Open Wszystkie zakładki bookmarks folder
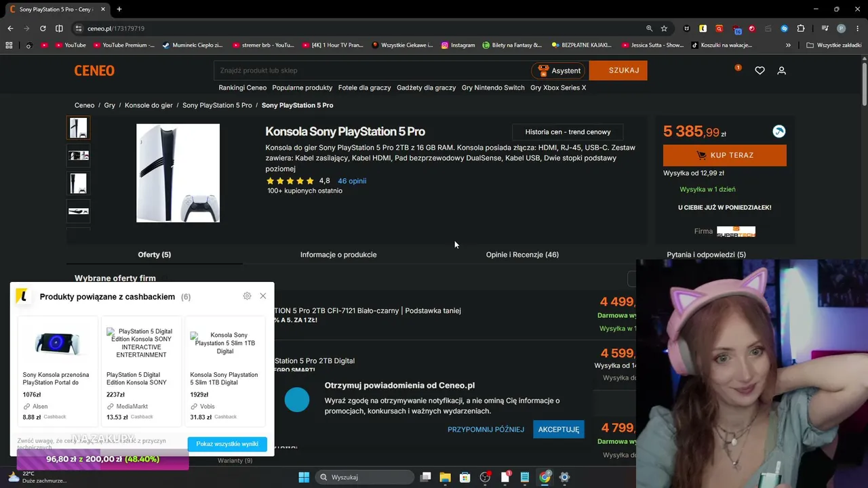Image resolution: width=868 pixels, height=488 pixels. pyautogui.click(x=833, y=45)
